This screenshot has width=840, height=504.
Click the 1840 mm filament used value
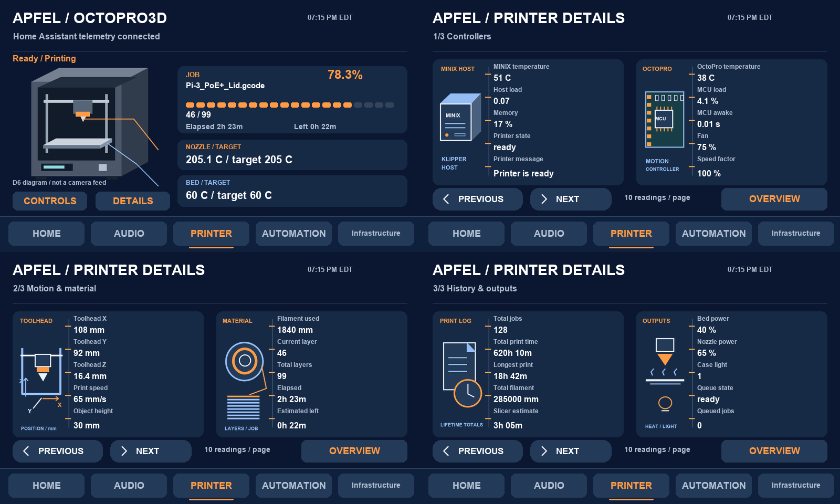click(295, 330)
